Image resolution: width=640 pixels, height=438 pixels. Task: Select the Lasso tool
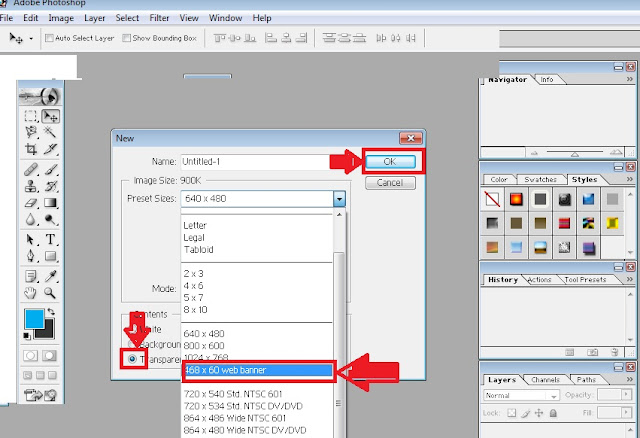click(31, 132)
